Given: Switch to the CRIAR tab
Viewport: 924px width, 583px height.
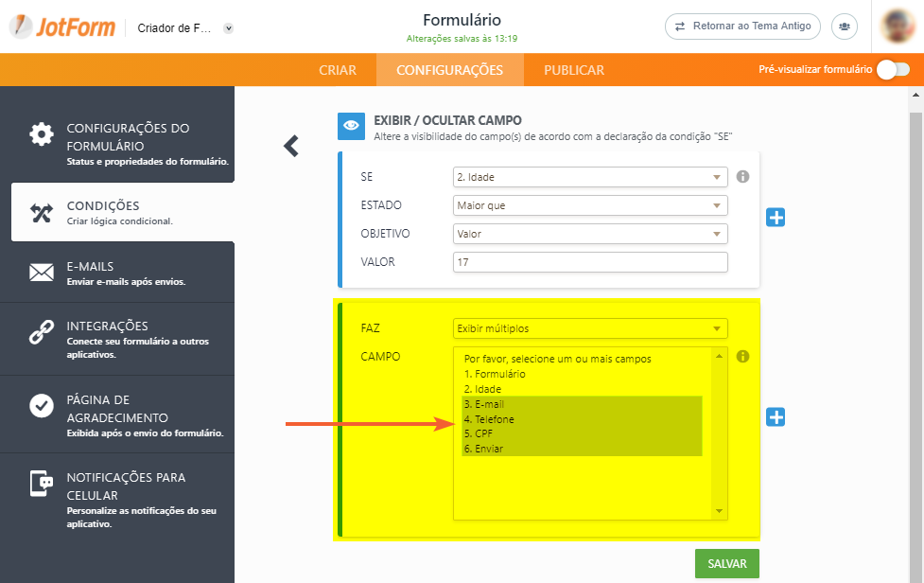Looking at the screenshot, I should coord(338,70).
